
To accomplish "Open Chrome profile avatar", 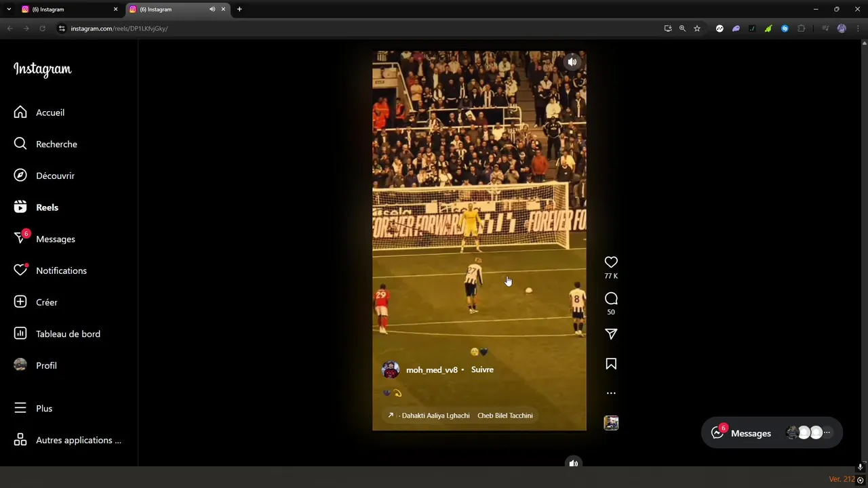I will pyautogui.click(x=842, y=28).
